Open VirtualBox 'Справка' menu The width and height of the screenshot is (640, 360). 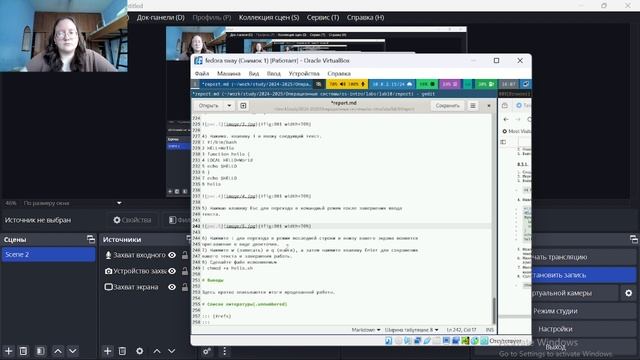[339, 73]
